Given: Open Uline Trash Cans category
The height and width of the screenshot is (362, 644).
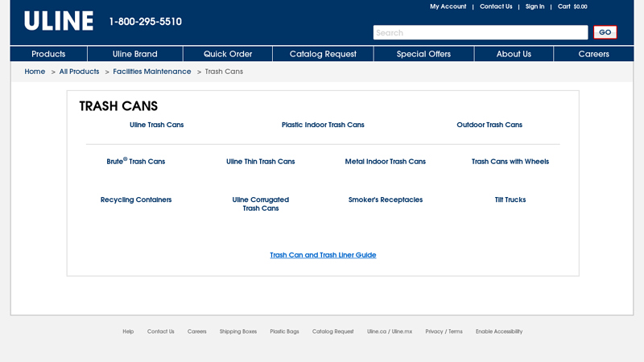Looking at the screenshot, I should pos(156,125).
